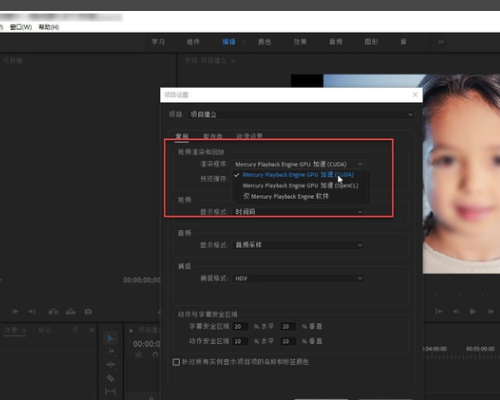Switch to the 收录设置 ingest settings tab
This screenshot has height=400, width=500.
[x=249, y=136]
